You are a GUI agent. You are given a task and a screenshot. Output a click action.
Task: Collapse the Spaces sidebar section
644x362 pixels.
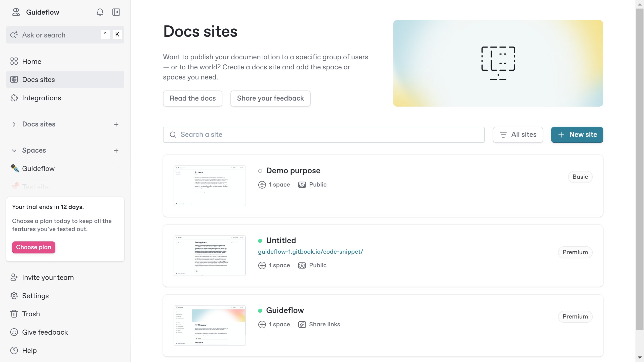pyautogui.click(x=14, y=150)
